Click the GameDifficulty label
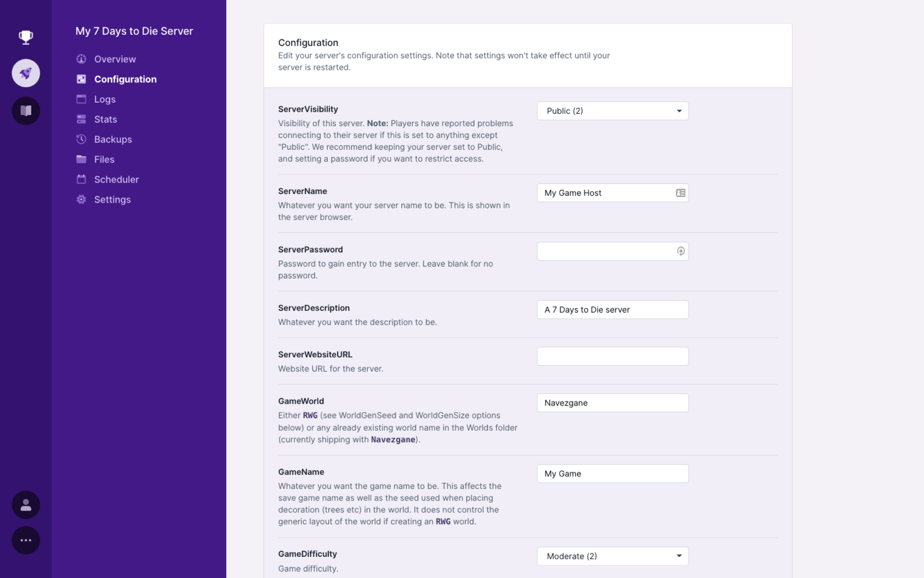The width and height of the screenshot is (924, 578). (308, 554)
